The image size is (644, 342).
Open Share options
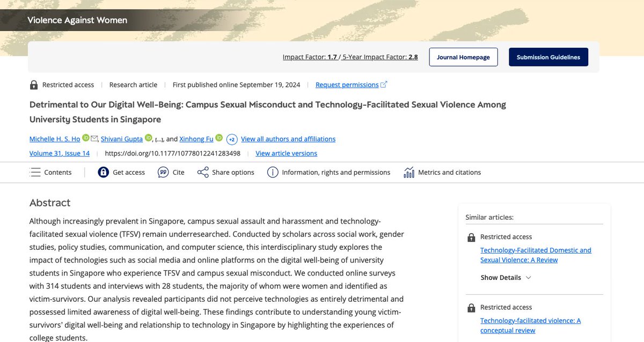226,172
